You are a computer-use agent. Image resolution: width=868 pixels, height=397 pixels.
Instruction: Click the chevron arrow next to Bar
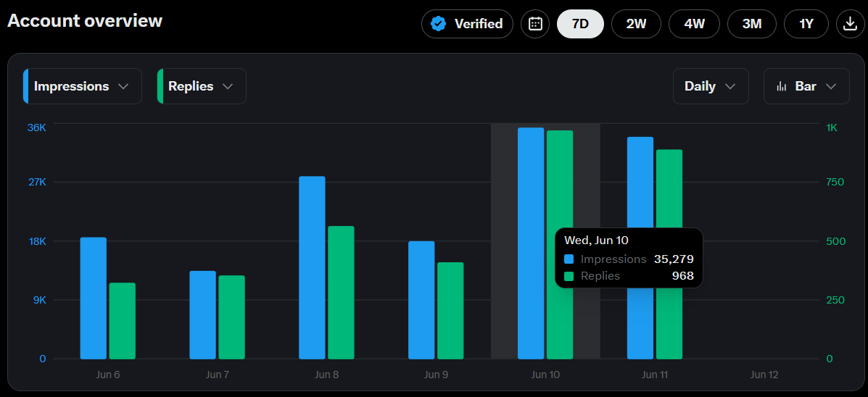[830, 87]
